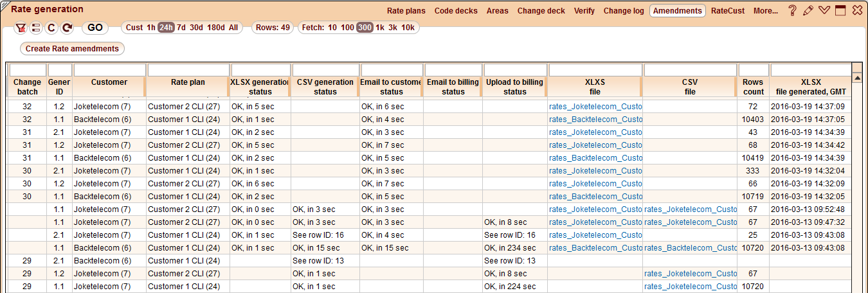Click the 'OK, in 15 sec' CSV status cell
The image size is (868, 293).
click(325, 248)
